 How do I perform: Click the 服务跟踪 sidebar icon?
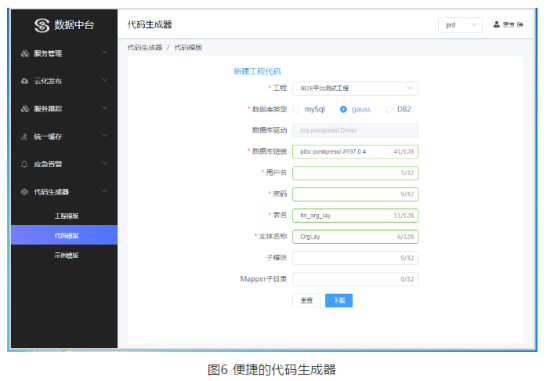25,109
